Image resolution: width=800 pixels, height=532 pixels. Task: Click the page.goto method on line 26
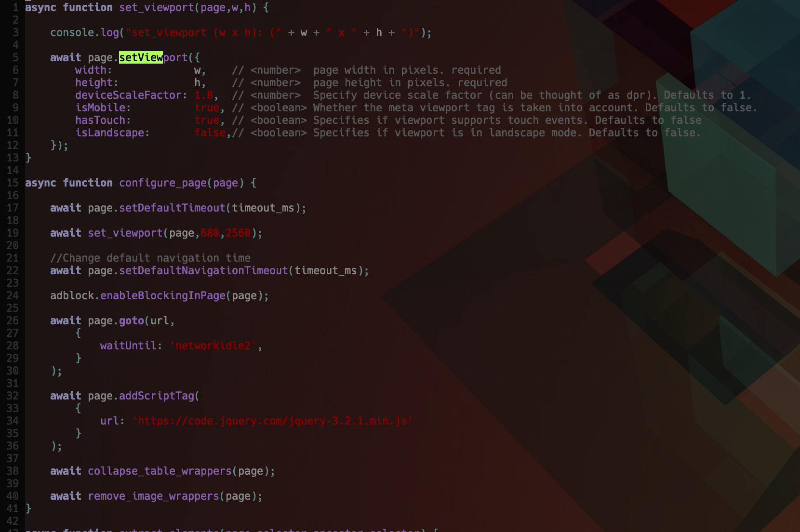point(131,320)
